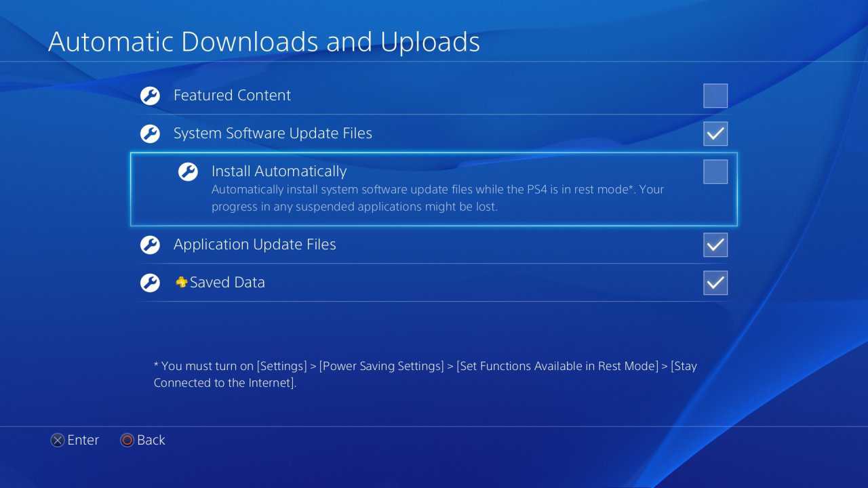The width and height of the screenshot is (868, 488).
Task: Click the Back label at bottom
Action: [x=151, y=441]
